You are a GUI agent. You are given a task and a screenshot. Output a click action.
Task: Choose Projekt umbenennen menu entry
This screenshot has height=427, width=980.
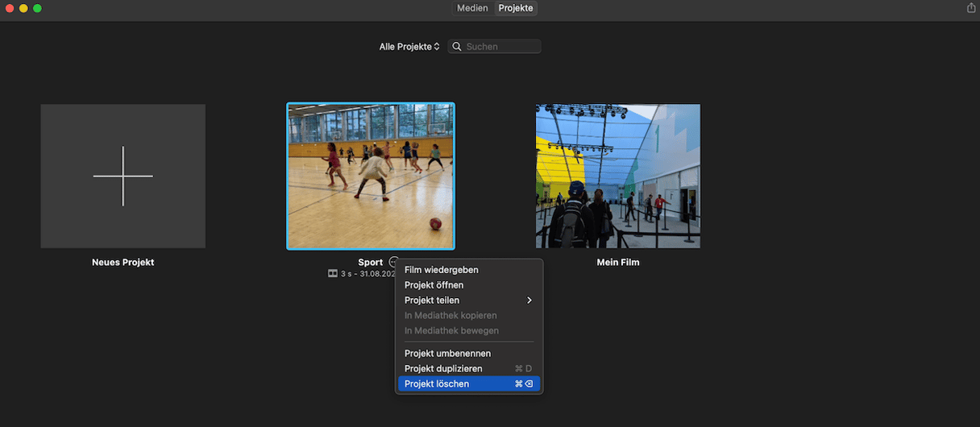[447, 354]
